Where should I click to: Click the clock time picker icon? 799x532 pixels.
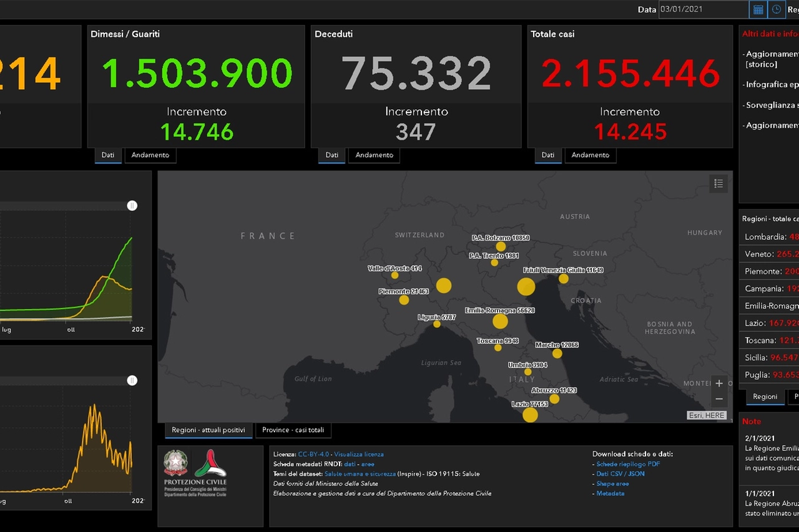coord(777,9)
